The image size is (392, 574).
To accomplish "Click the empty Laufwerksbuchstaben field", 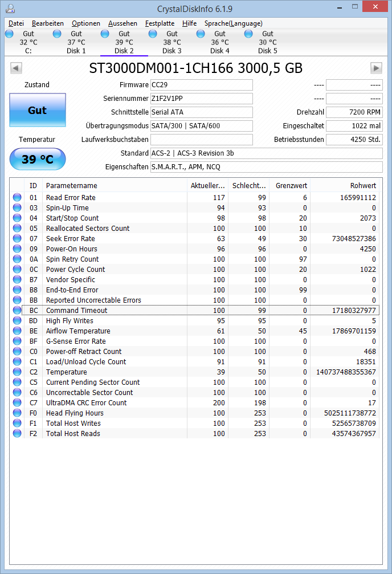I will tap(202, 140).
